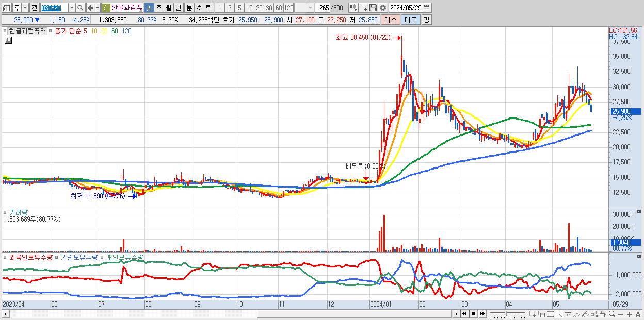Click the 매도 sell button
Image resolution: width=644 pixels, height=320 pixels.
(x=410, y=20)
